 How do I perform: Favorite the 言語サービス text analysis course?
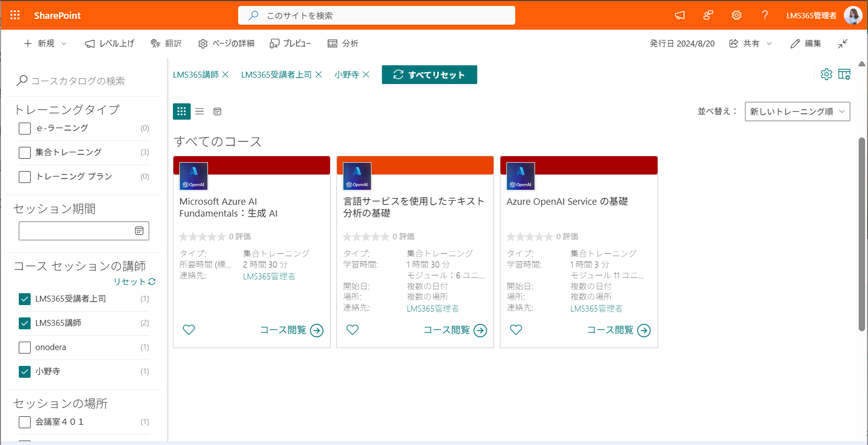click(x=352, y=330)
